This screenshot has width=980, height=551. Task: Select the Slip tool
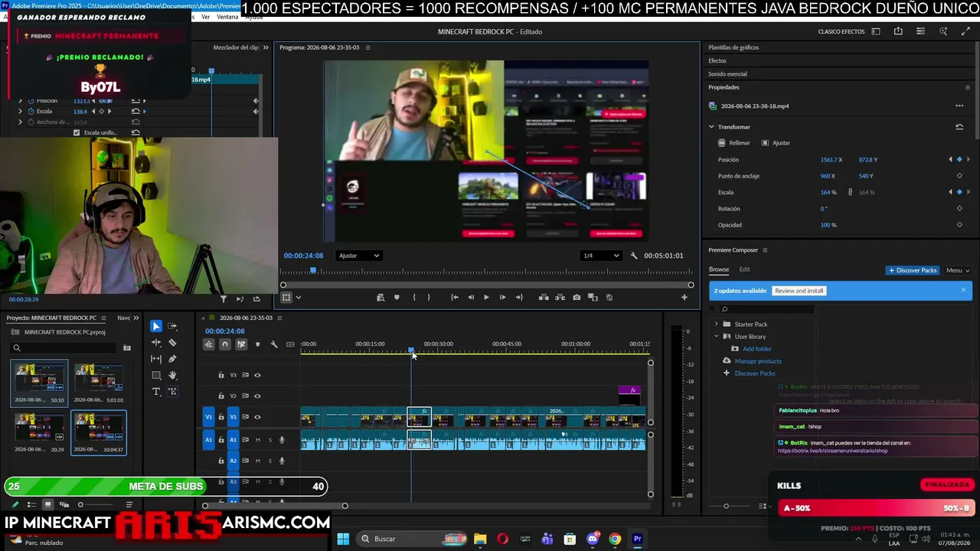(x=156, y=359)
